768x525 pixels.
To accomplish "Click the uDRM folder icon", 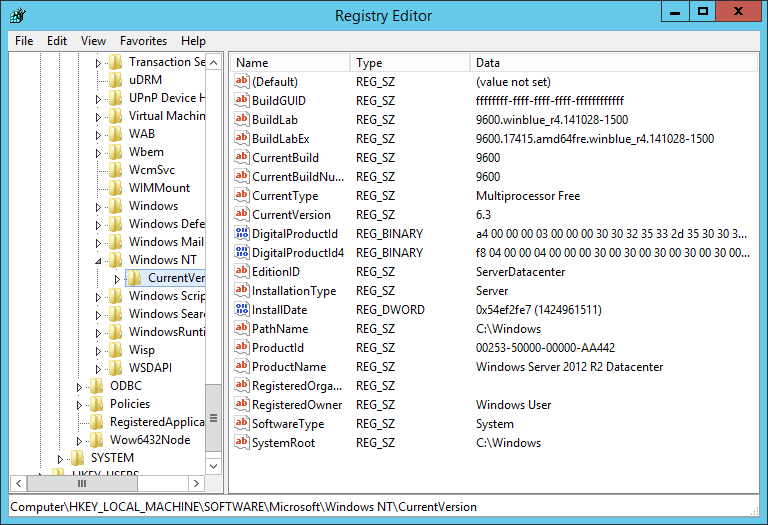I will [x=116, y=80].
